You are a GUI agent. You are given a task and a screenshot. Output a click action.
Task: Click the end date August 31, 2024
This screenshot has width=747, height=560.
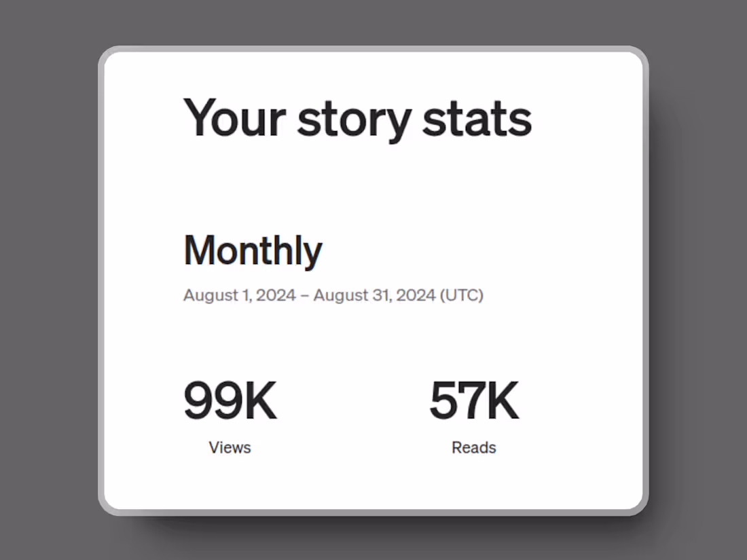[374, 296]
